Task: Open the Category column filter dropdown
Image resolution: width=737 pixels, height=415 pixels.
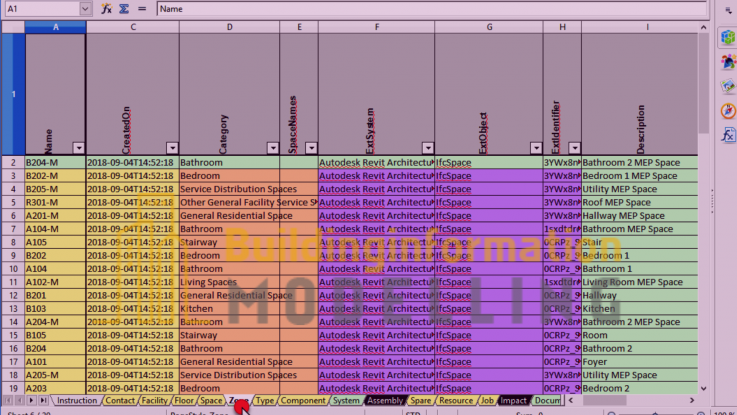Action: [x=271, y=147]
